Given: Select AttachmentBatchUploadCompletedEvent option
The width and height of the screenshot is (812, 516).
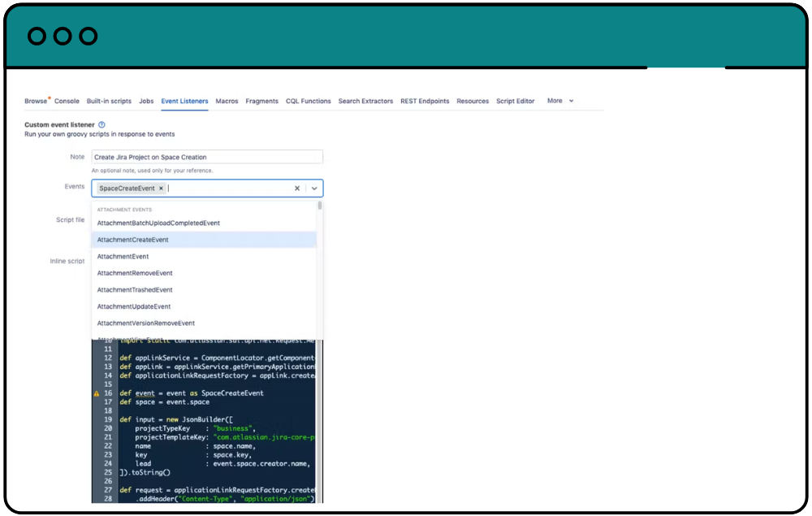Looking at the screenshot, I should pos(204,223).
